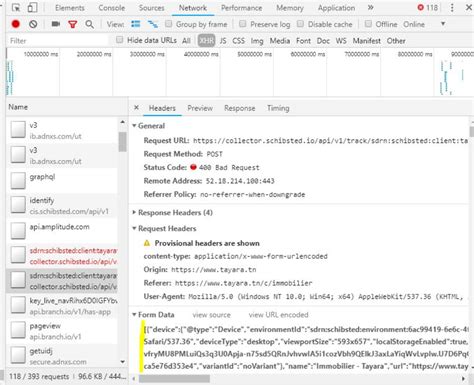Open the Application tab
This screenshot has width=474, height=385.
[336, 8]
